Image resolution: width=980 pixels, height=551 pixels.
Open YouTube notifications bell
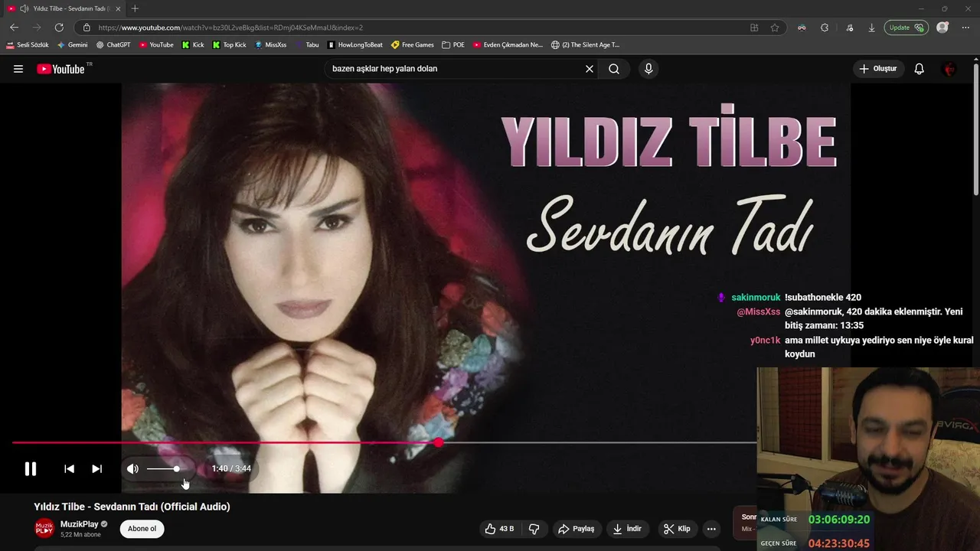[x=920, y=69]
